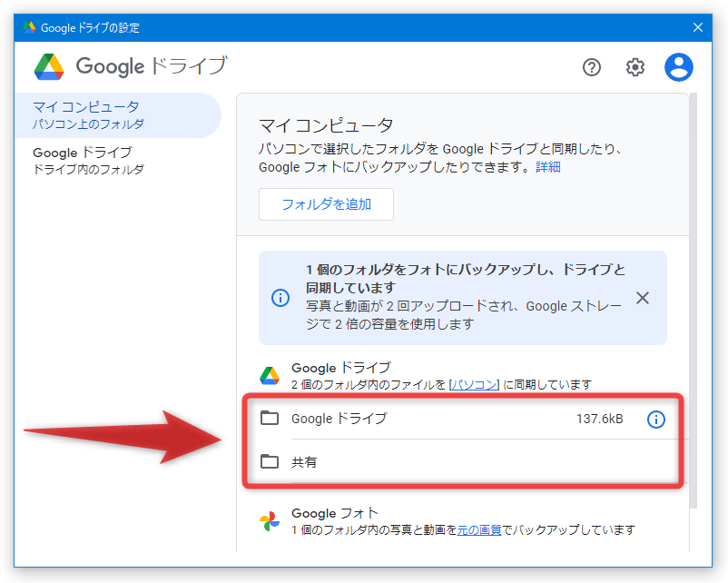The height and width of the screenshot is (583, 728).
Task: Click the Google フォト pinwheel icon
Action: tap(270, 521)
